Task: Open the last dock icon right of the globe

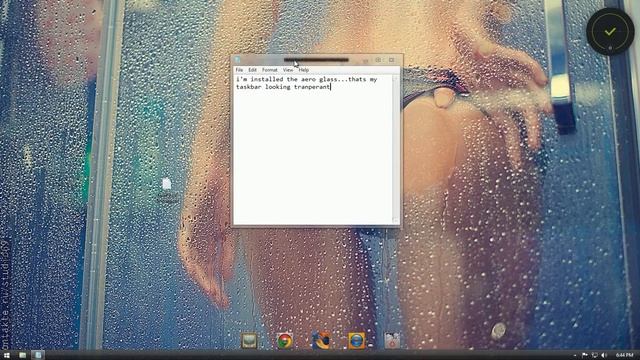Action: 392,340
